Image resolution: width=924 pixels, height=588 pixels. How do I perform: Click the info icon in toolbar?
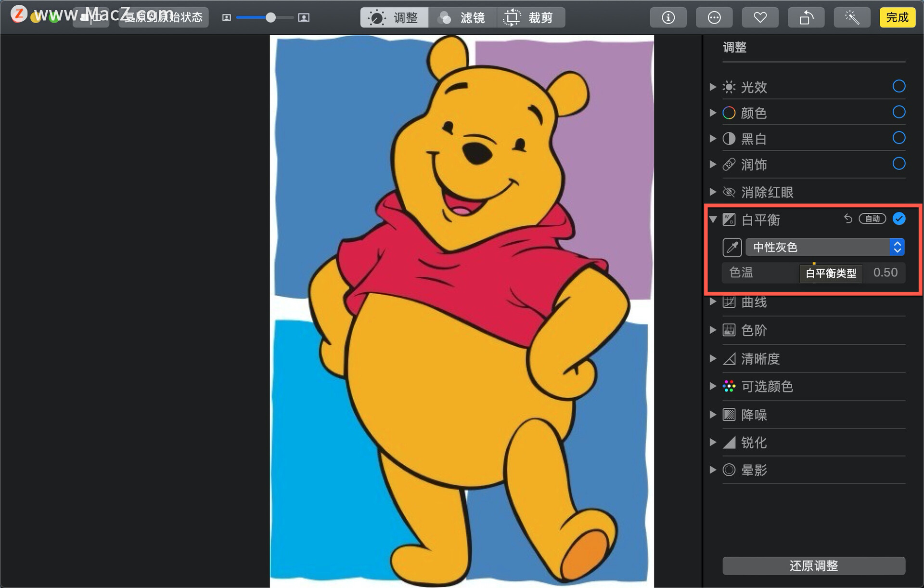click(x=668, y=18)
